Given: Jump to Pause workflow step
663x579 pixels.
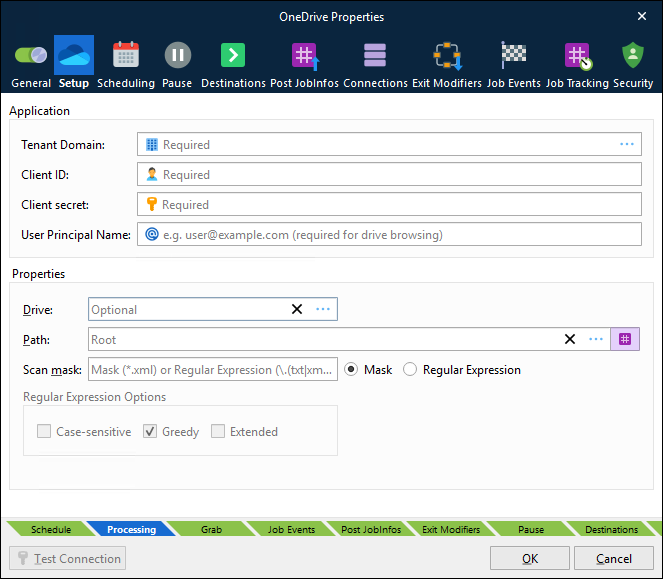Looking at the screenshot, I should point(531,529).
